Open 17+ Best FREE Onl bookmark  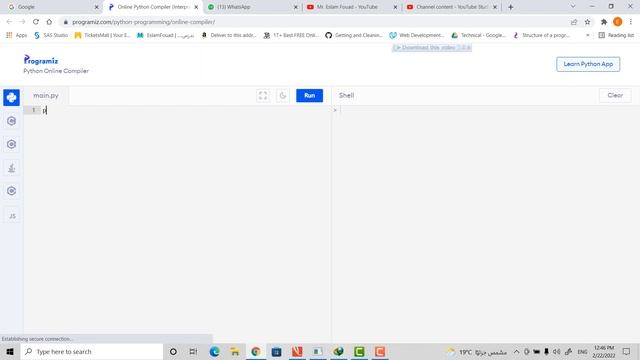tap(291, 36)
